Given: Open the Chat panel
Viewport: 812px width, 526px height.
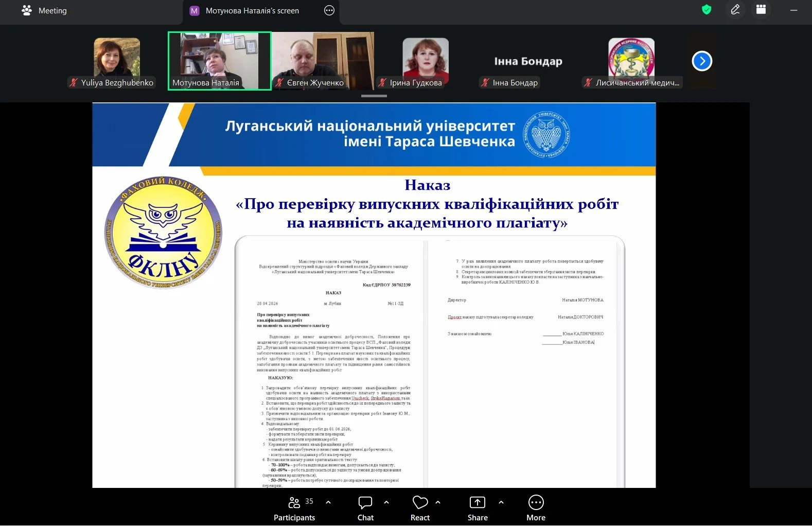Looking at the screenshot, I should click(x=365, y=509).
